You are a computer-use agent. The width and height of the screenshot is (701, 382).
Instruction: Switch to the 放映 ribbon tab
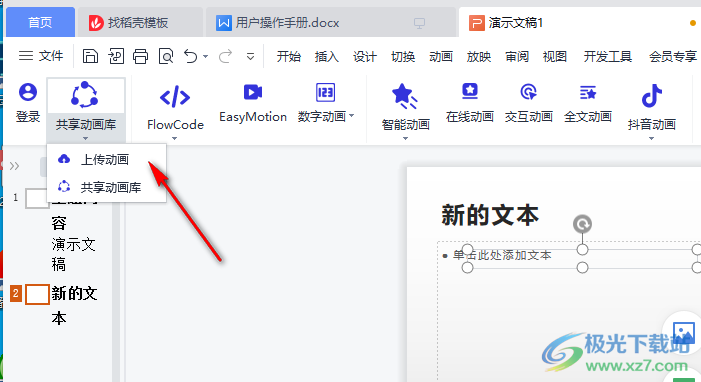pos(479,56)
